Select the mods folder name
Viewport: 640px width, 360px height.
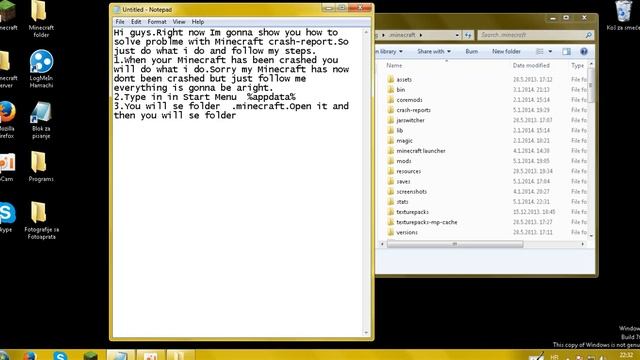404,161
